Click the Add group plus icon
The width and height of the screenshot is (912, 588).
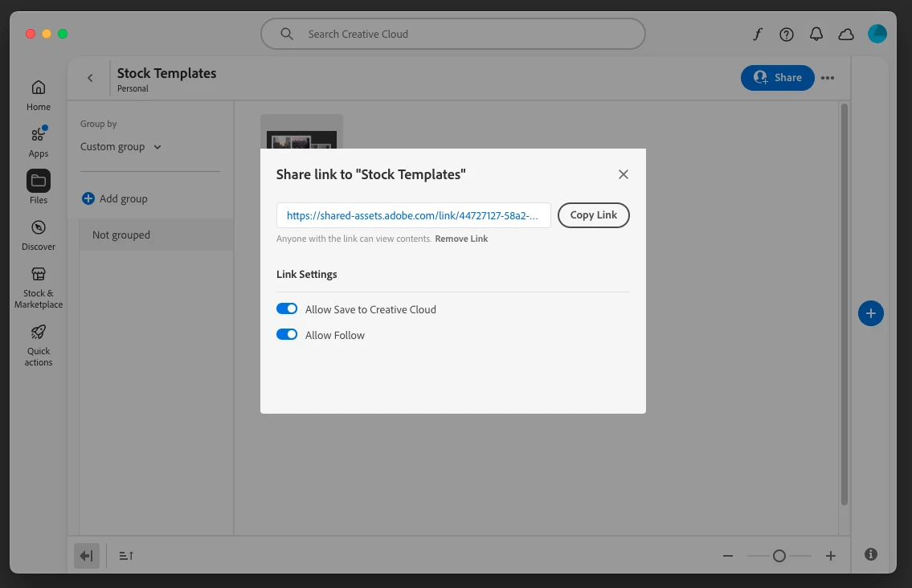pyautogui.click(x=88, y=199)
